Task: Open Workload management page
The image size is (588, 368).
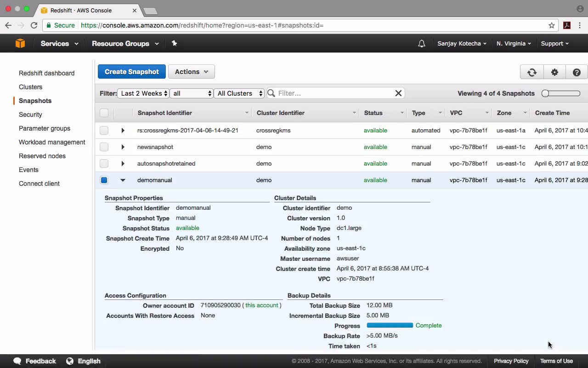Action: [52, 142]
